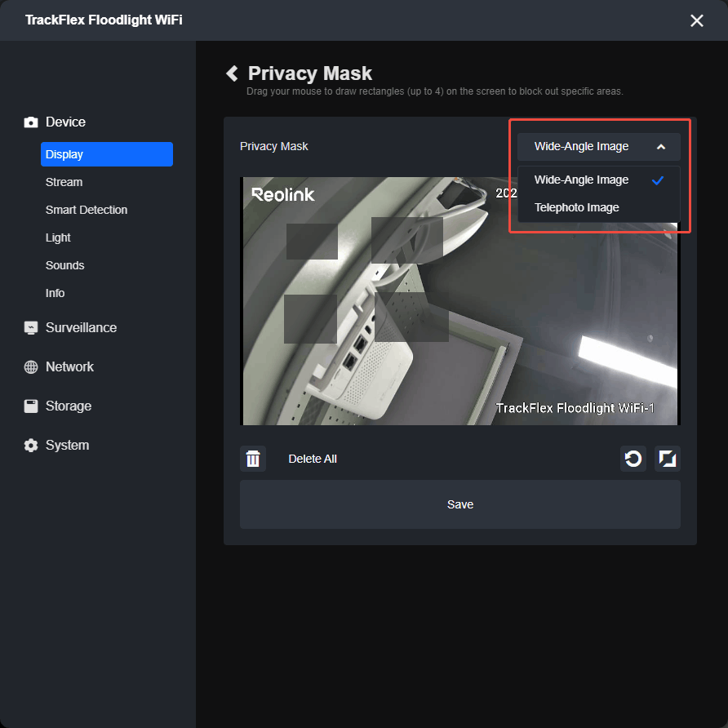
Task: Click the System gear icon
Action: pyautogui.click(x=31, y=446)
